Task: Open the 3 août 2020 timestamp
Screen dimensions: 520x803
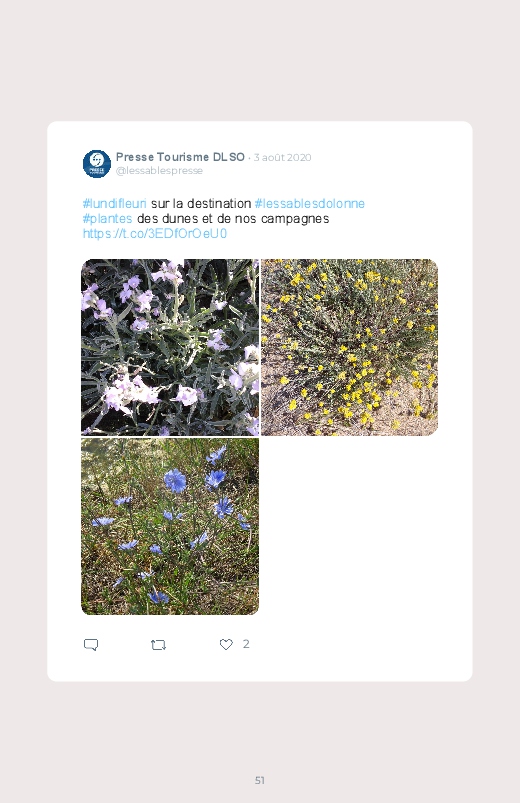Action: [x=282, y=157]
